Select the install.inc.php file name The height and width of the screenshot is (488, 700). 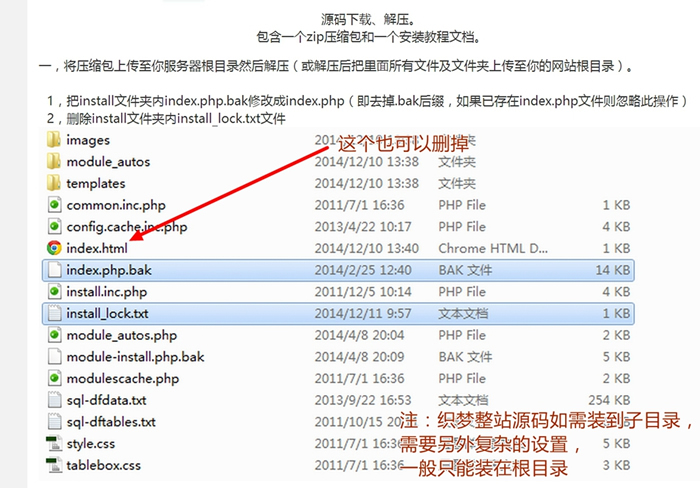click(106, 292)
